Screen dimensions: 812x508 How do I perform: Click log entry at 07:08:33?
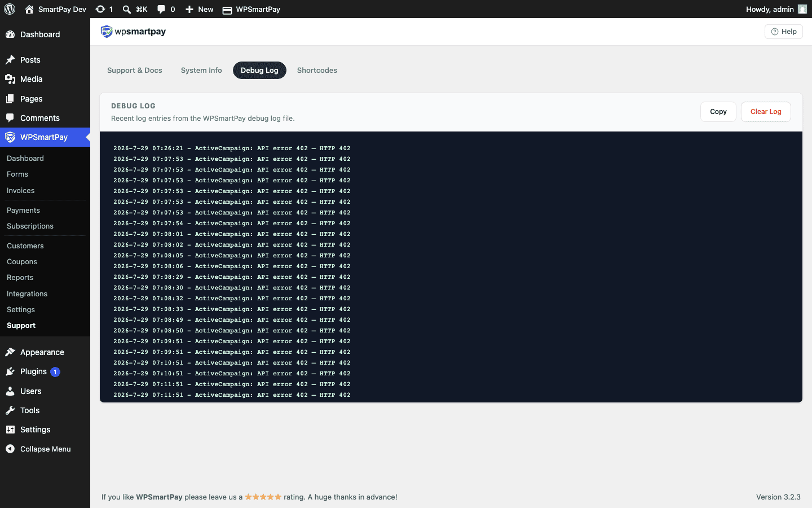click(232, 309)
